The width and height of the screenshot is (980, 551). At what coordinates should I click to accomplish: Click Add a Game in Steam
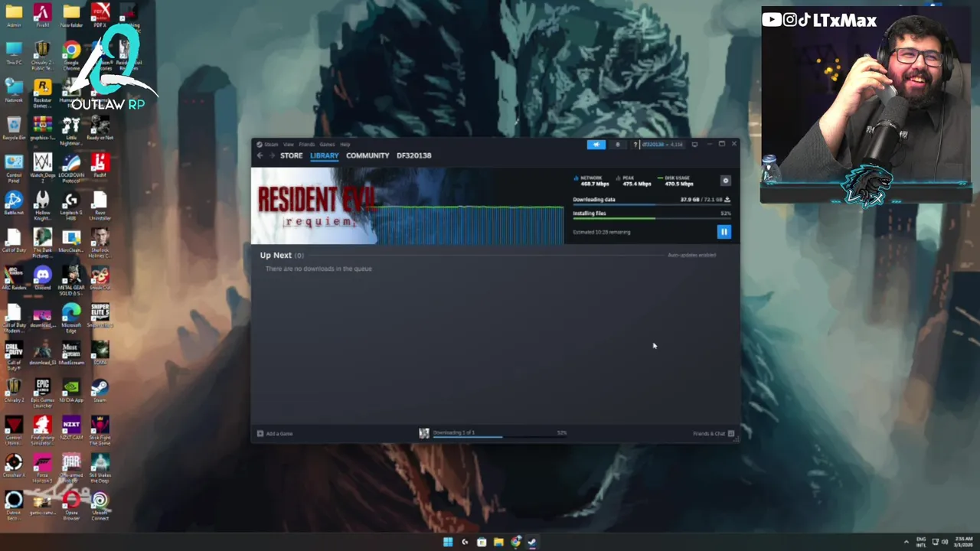pyautogui.click(x=275, y=433)
